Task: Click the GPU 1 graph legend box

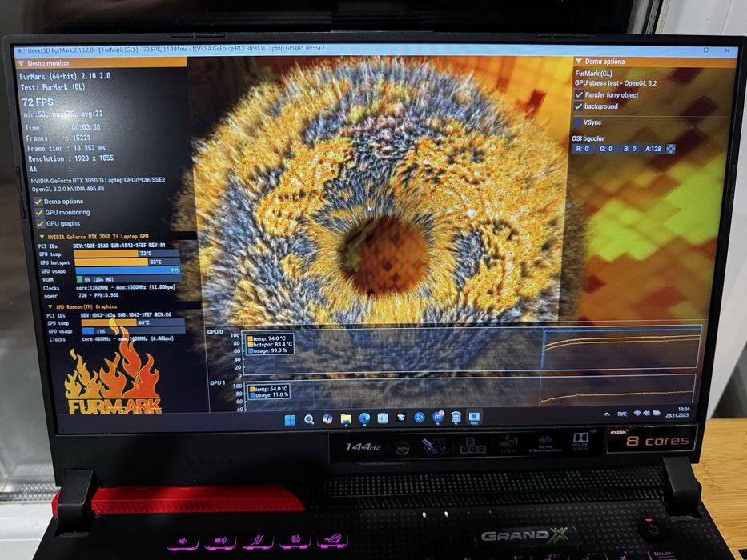Action: [x=269, y=392]
